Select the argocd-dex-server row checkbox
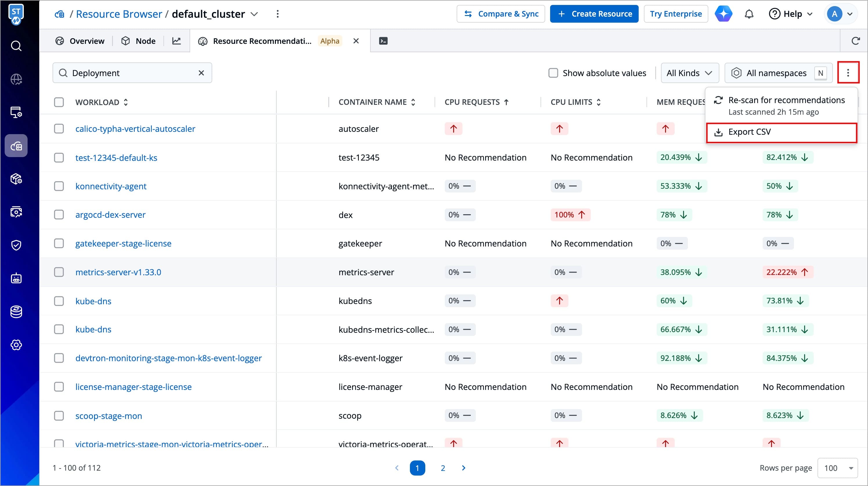The height and width of the screenshot is (486, 868). coord(59,215)
